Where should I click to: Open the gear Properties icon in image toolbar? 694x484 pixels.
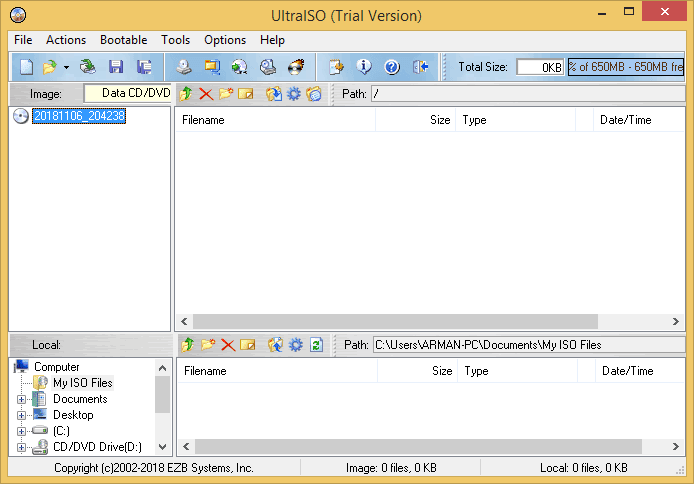[294, 94]
